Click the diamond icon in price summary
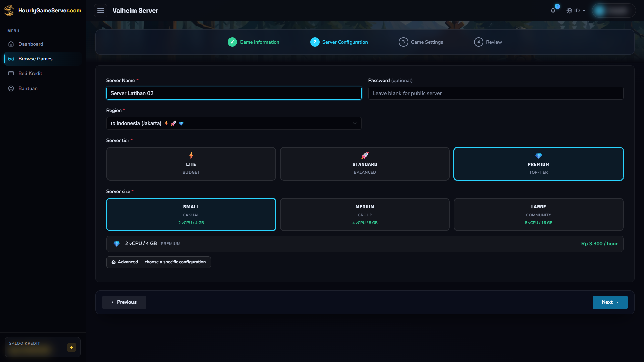 (117, 244)
